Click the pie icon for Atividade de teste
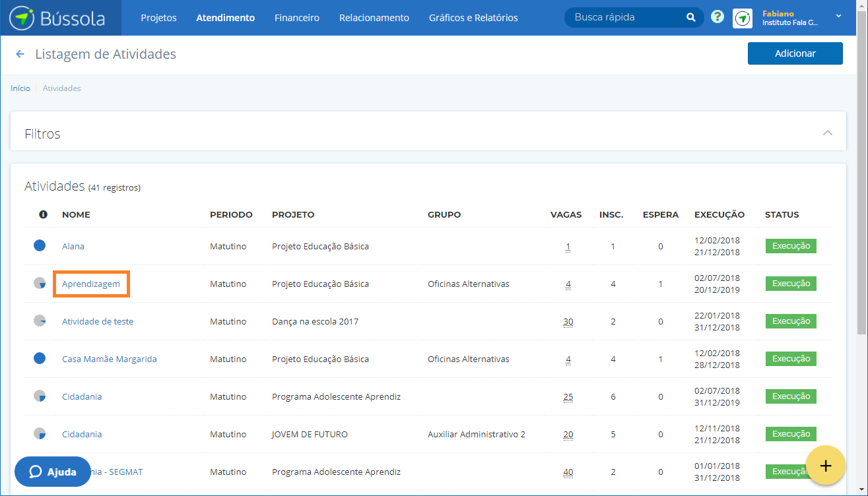This screenshot has width=868, height=496. pyautogui.click(x=40, y=321)
